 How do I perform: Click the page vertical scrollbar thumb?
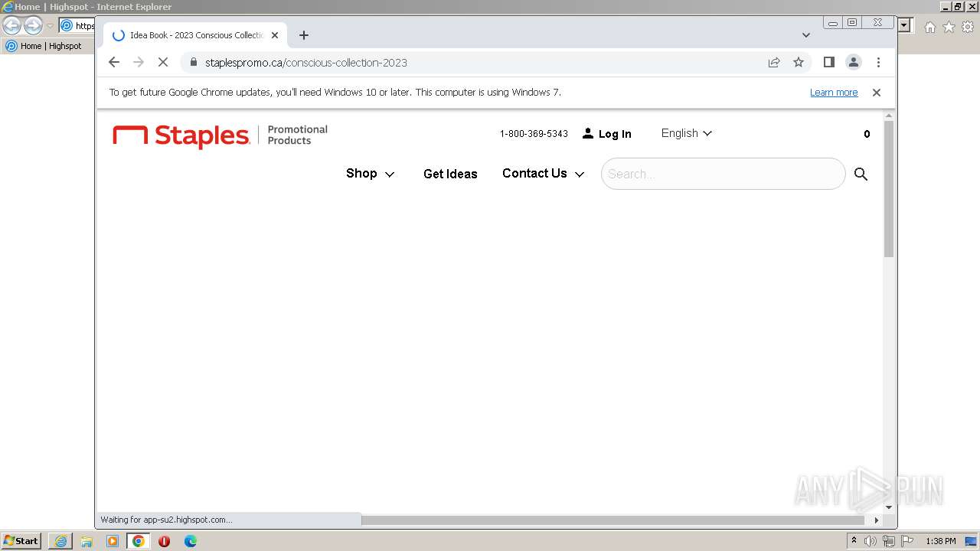[x=888, y=188]
